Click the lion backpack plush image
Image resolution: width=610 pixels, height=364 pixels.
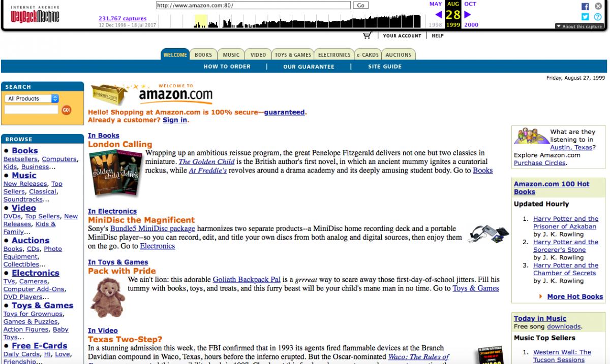[x=107, y=297]
